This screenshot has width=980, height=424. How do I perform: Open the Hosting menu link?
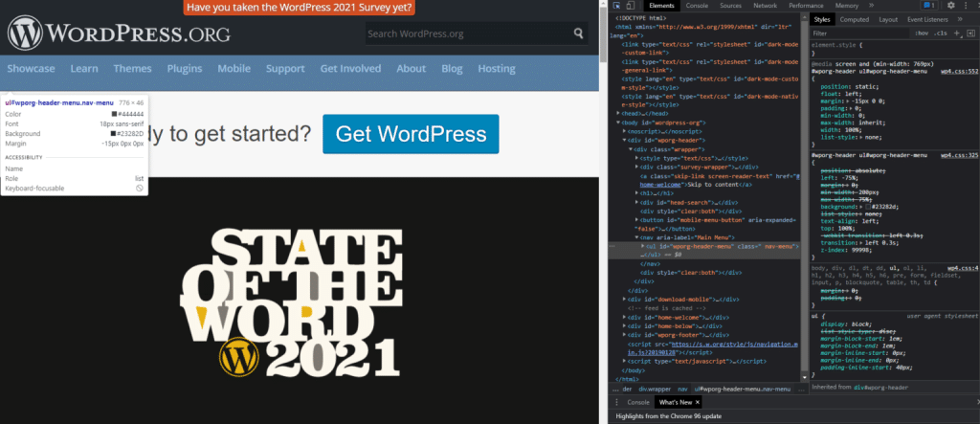click(497, 69)
